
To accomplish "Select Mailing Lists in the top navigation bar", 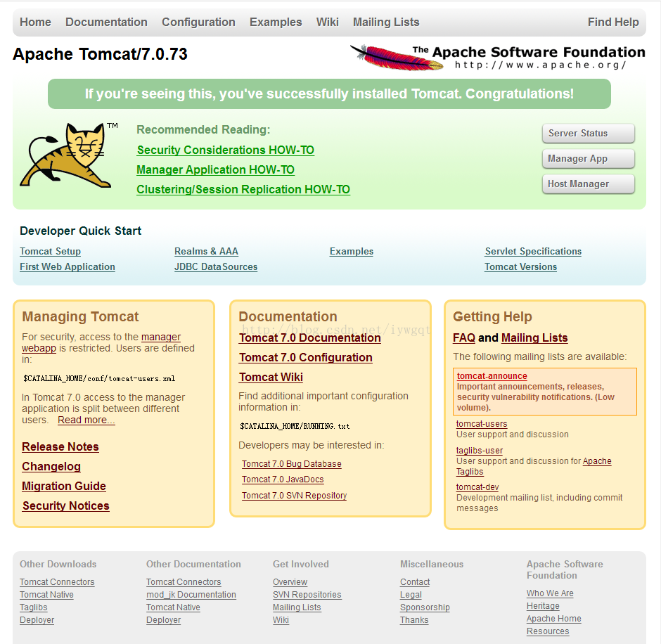I will (x=386, y=22).
